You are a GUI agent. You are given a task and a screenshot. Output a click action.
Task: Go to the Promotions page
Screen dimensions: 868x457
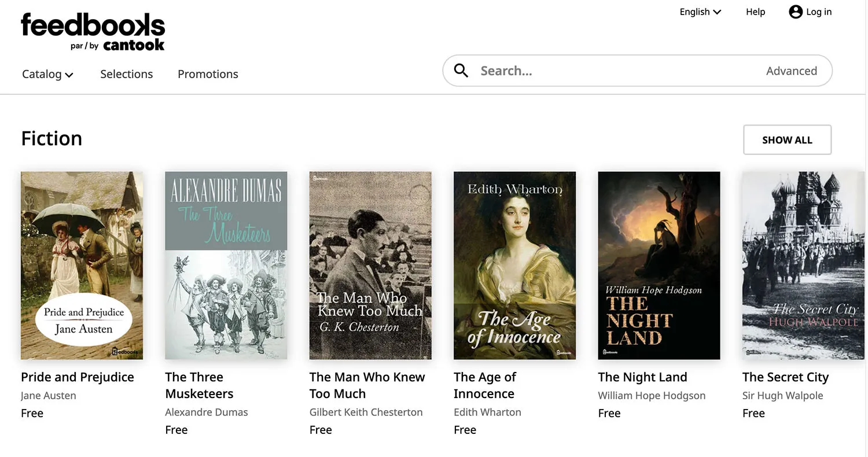(208, 74)
